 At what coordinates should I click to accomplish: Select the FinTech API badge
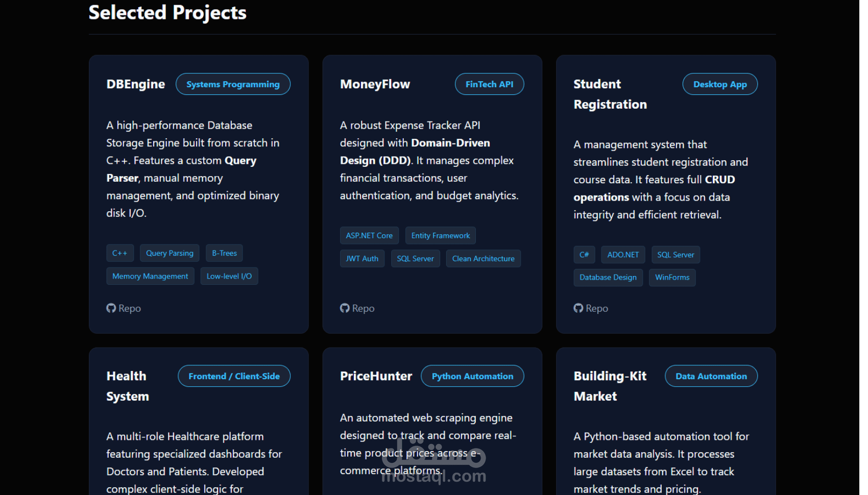point(489,84)
